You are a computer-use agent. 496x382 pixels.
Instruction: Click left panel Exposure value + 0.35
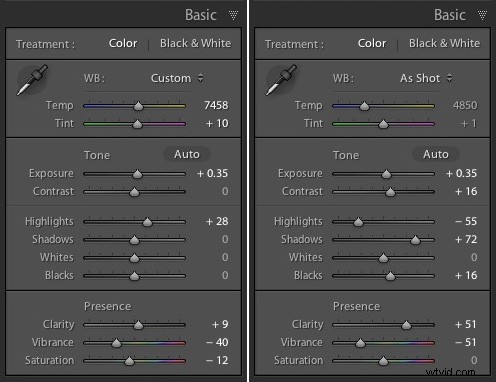pyautogui.click(x=213, y=173)
